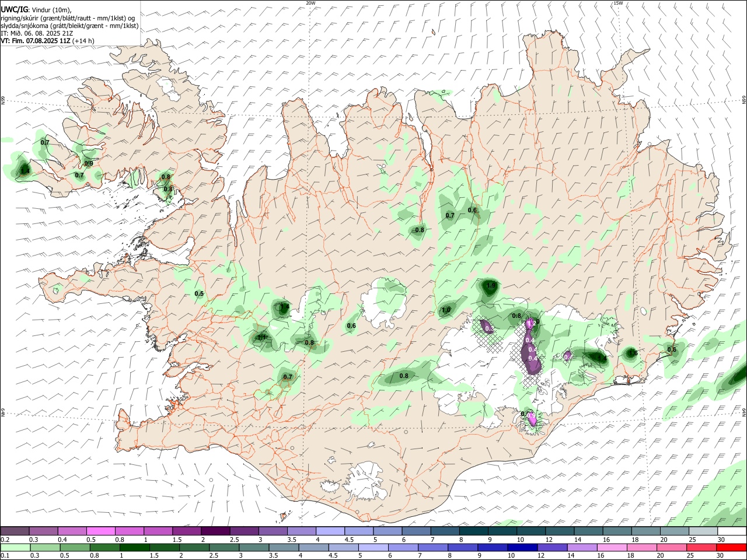The height and width of the screenshot is (560, 747).
Task: Pick rain legend swatch between 20 and 25
Action: 671,547
